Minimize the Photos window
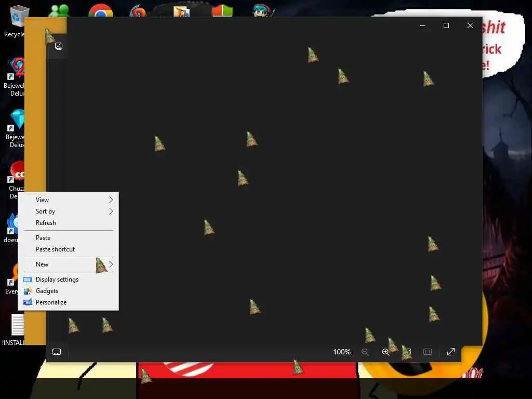Screen dimensions: 532x399 [x=422, y=25]
